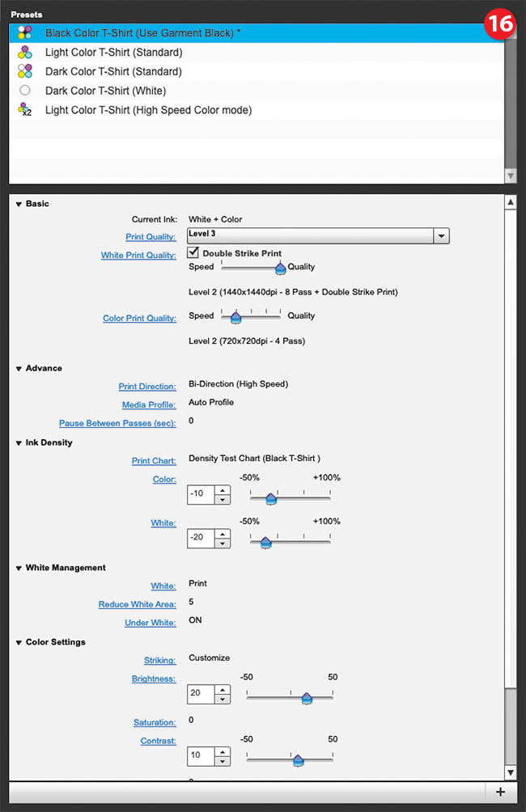Select Light Color T-Shirt (High Speed Color mode) preset
The image size is (526, 812).
148,110
